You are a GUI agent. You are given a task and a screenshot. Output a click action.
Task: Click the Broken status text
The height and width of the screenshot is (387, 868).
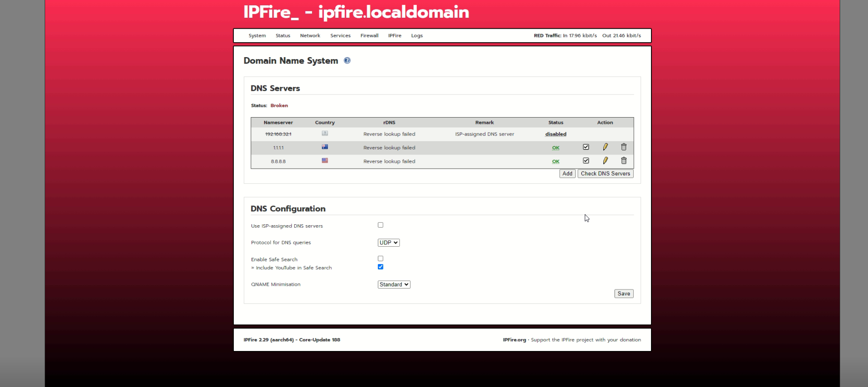pyautogui.click(x=279, y=106)
